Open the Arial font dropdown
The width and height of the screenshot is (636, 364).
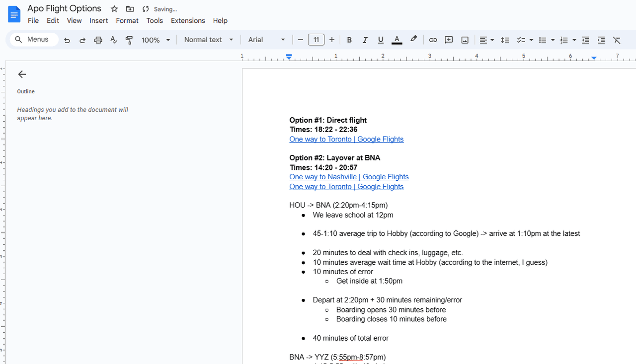coord(266,40)
